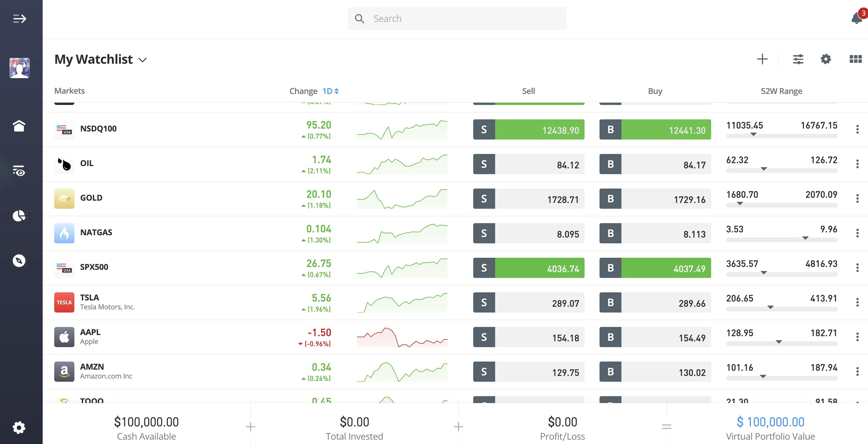Open the user profile avatar
This screenshot has height=444, width=868.
click(19, 68)
